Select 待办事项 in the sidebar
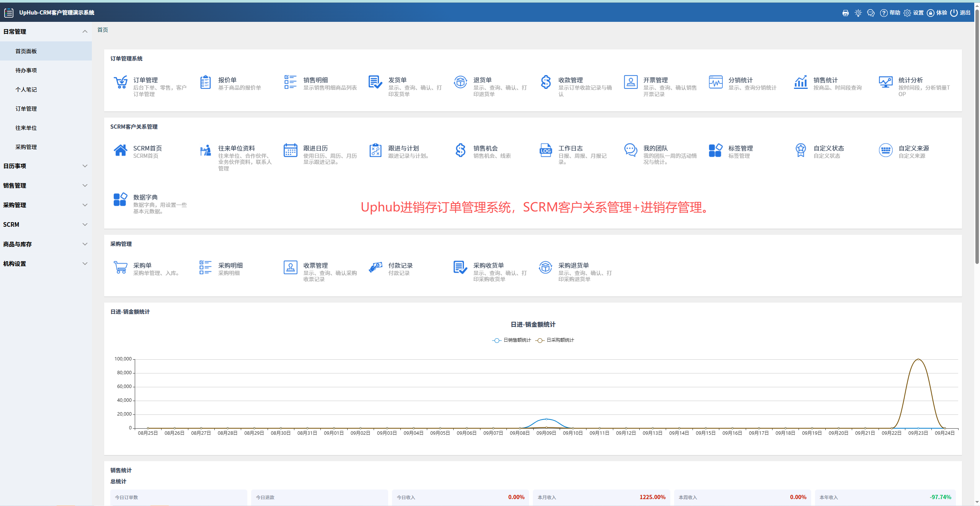The image size is (980, 506). coord(46,70)
